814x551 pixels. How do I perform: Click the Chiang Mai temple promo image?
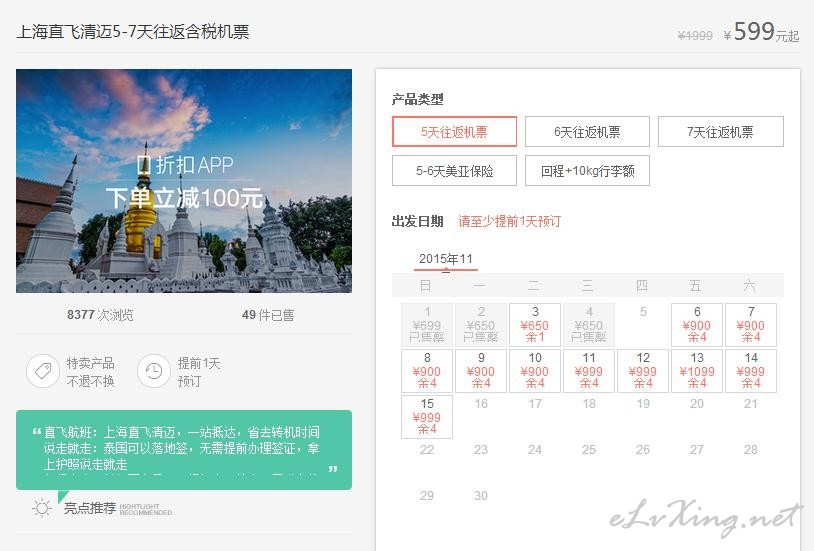click(184, 181)
